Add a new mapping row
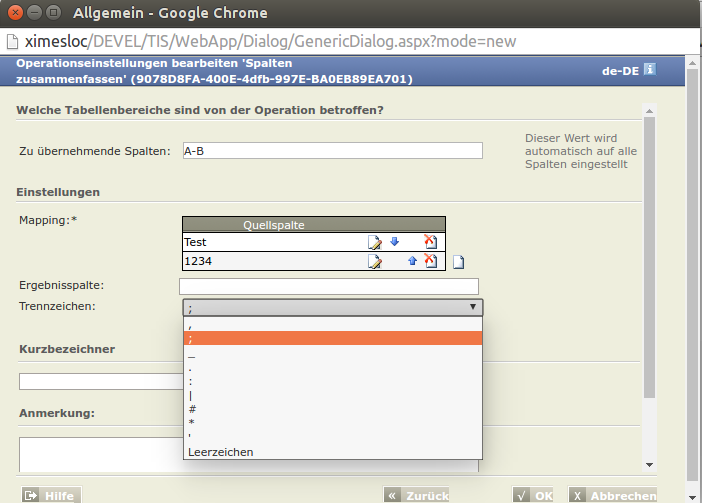The height and width of the screenshot is (503, 702). pyautogui.click(x=458, y=262)
